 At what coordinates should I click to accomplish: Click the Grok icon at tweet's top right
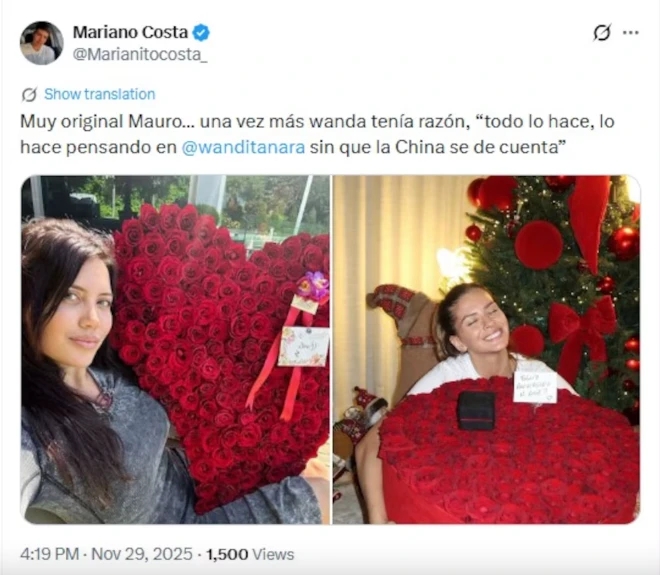[602, 32]
